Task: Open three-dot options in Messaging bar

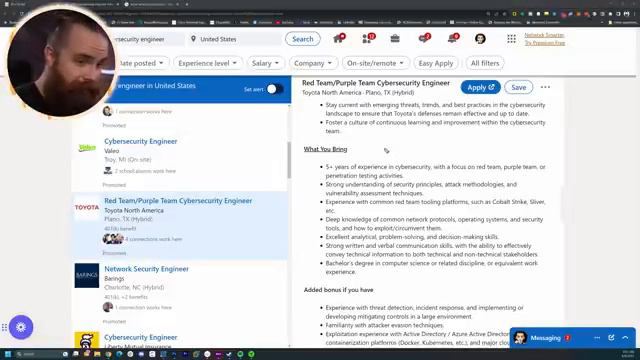Action: (597, 338)
